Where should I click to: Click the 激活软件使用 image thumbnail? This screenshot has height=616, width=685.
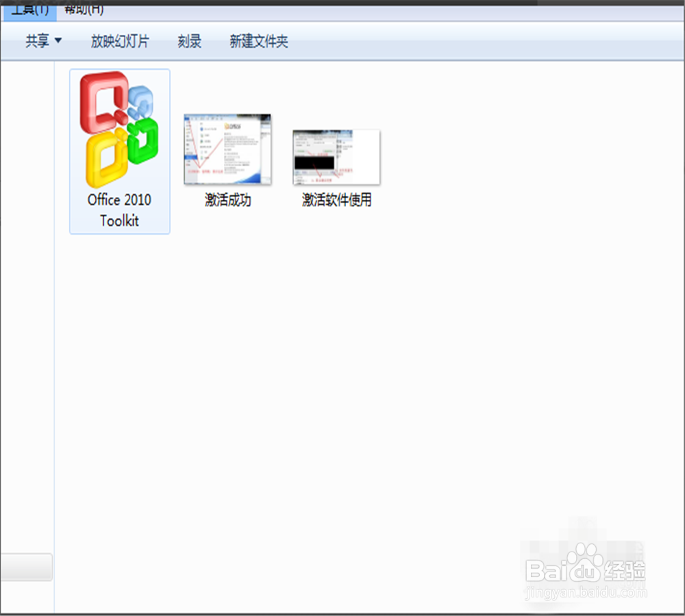coord(336,157)
